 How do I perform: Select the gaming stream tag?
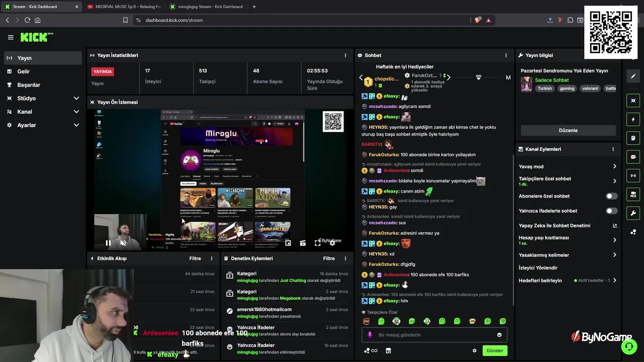pyautogui.click(x=567, y=88)
